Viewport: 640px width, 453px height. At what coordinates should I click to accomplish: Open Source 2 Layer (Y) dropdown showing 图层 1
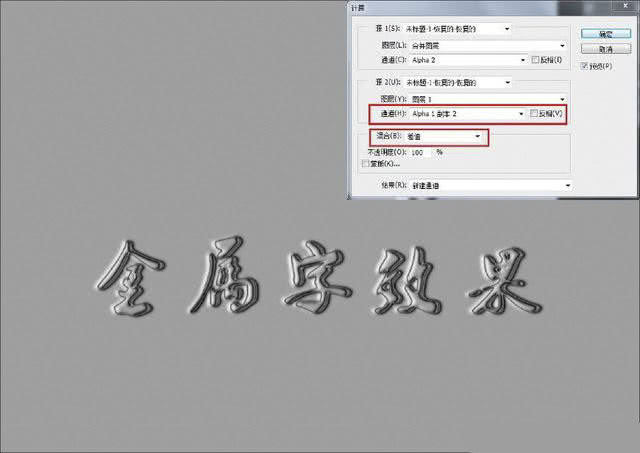click(488, 99)
